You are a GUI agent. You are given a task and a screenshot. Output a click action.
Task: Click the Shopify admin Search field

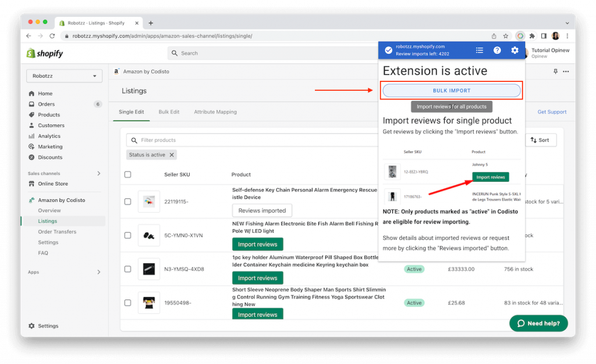(273, 53)
